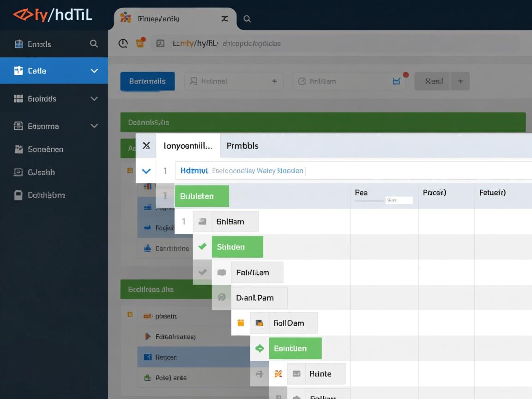Expand the Gioldtdis sidebar section chevron

coord(94,98)
